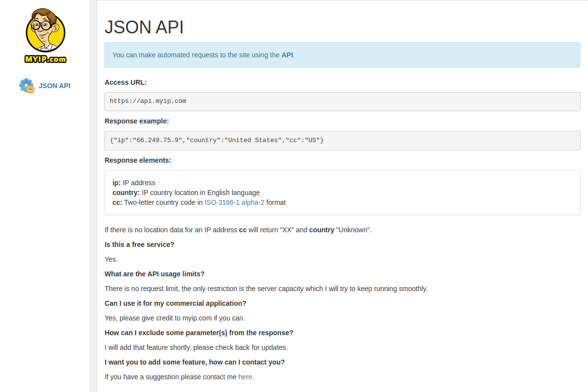Viewport: 588px width, 392px height.
Task: Click the JSON API page heading
Action: coord(144,27)
